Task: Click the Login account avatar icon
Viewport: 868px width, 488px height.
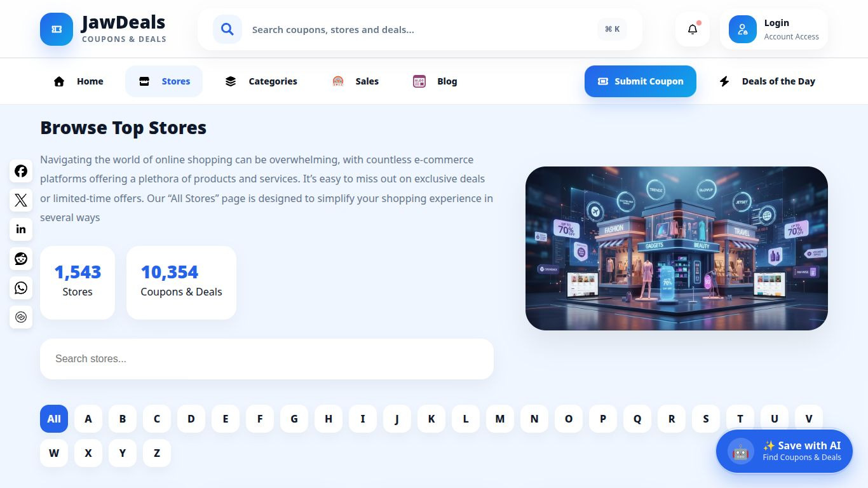Action: tap(743, 29)
